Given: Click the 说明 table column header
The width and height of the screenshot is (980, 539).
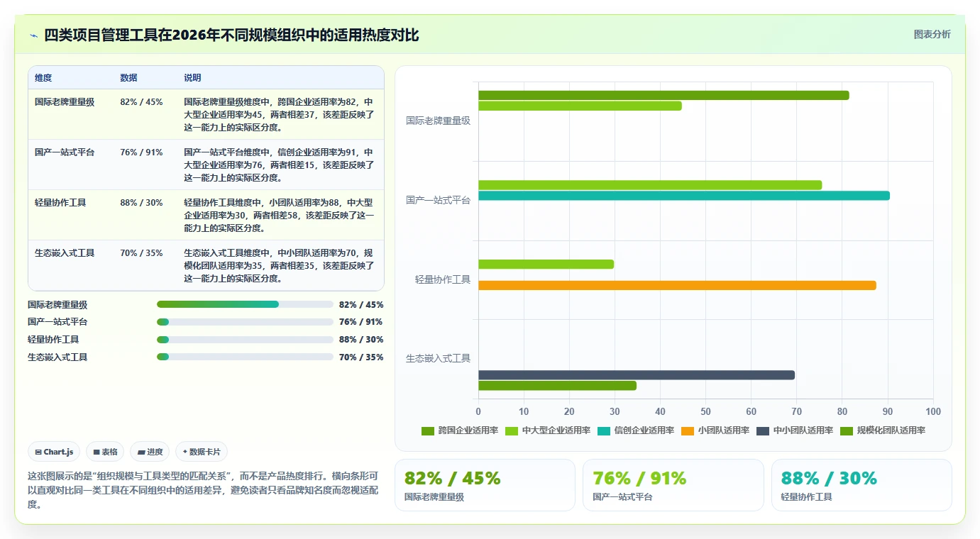Looking at the screenshot, I should [x=192, y=78].
